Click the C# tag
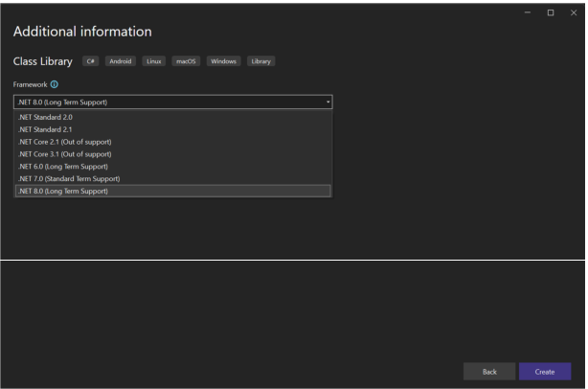Image resolution: width=588 pixels, height=389 pixels. 90,61
